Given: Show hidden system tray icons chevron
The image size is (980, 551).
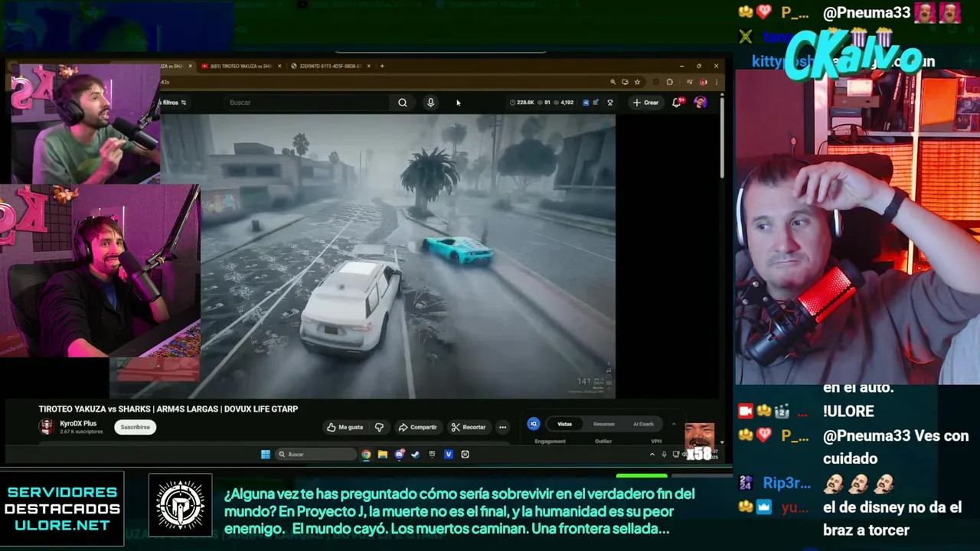Looking at the screenshot, I should coord(652,454).
